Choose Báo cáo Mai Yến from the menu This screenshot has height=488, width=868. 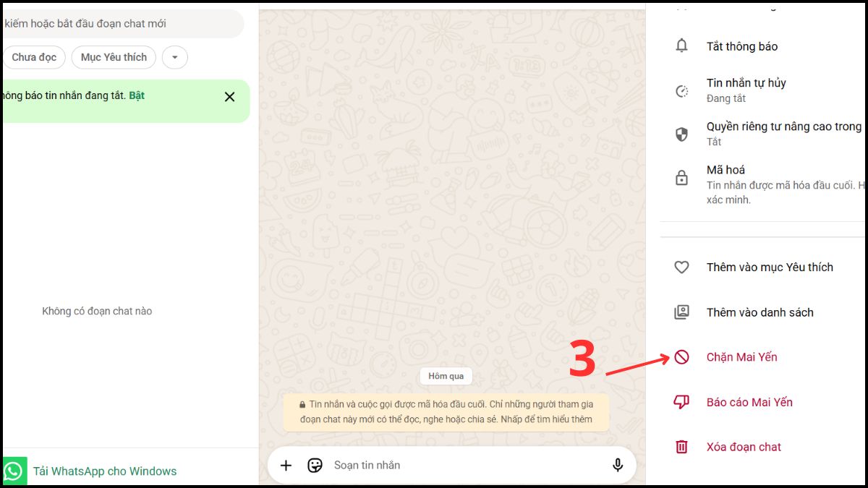click(x=749, y=402)
